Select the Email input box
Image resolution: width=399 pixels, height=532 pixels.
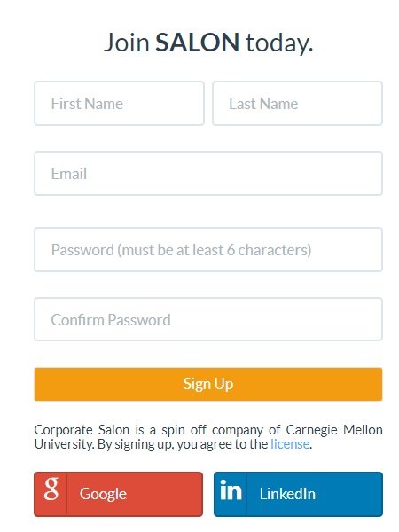tap(208, 174)
